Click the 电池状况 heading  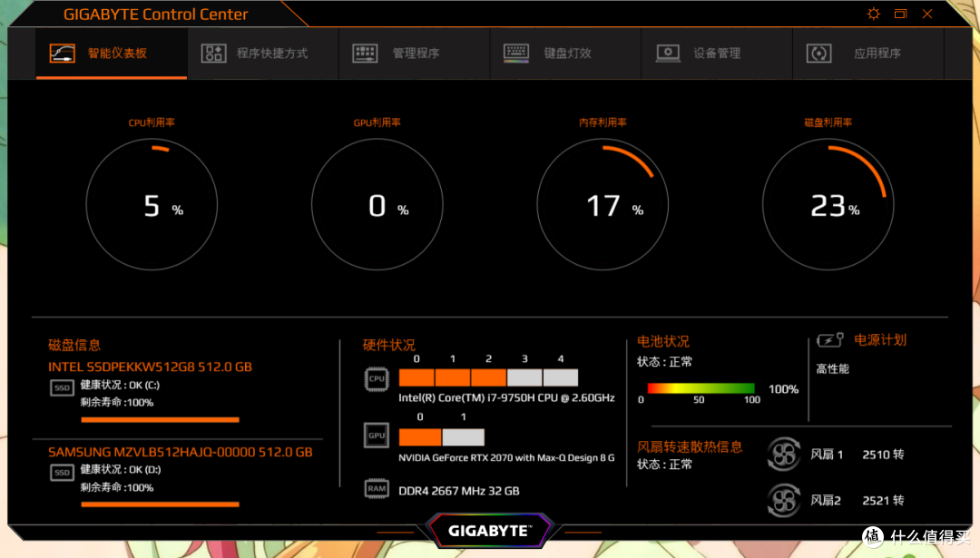pyautogui.click(x=663, y=341)
